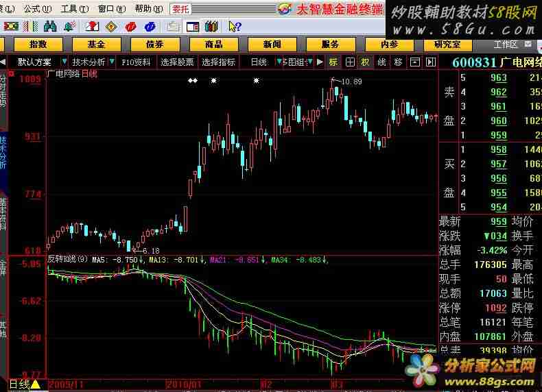Screen dimensions: 542x392
Task: Click the bookshelf icon in toolbar
Action: pyautogui.click(x=212, y=26)
